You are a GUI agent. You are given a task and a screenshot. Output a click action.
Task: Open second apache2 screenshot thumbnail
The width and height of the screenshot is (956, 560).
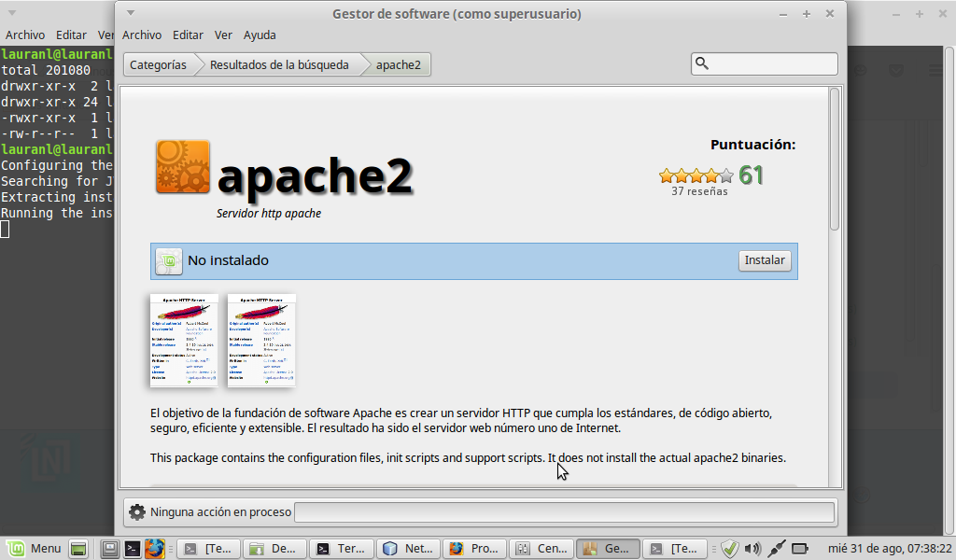point(261,340)
